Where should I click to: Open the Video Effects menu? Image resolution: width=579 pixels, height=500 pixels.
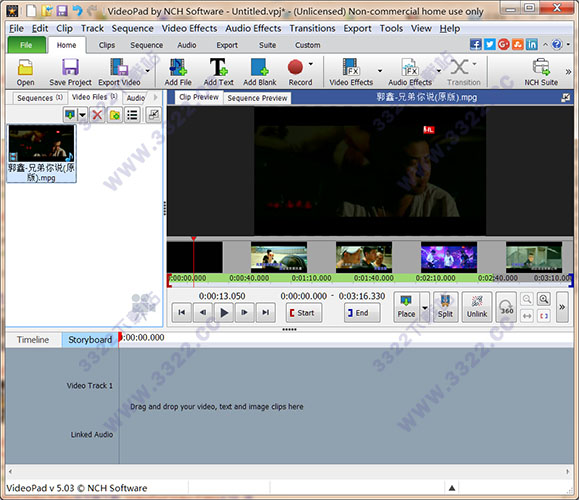click(189, 28)
